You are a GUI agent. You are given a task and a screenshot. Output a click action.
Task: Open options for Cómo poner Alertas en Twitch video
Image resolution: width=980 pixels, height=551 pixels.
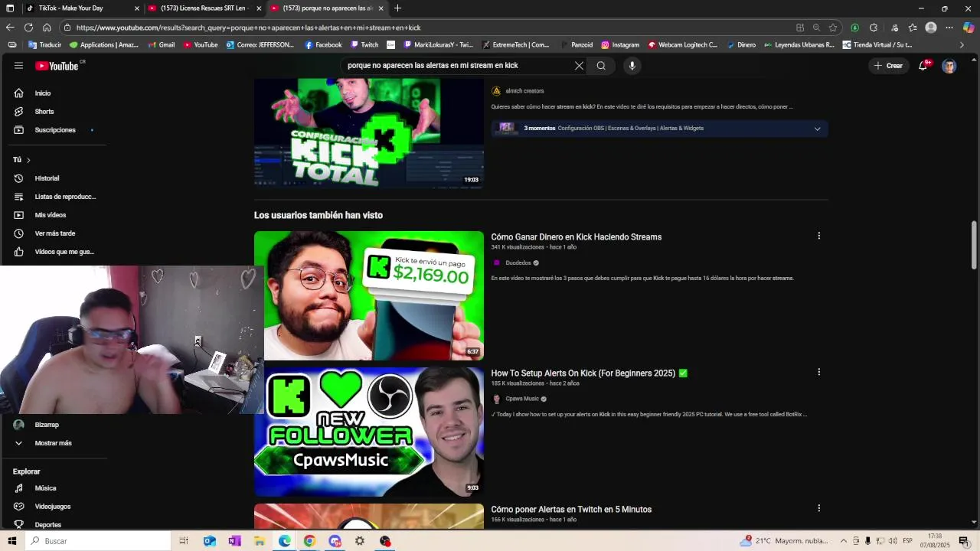818,508
